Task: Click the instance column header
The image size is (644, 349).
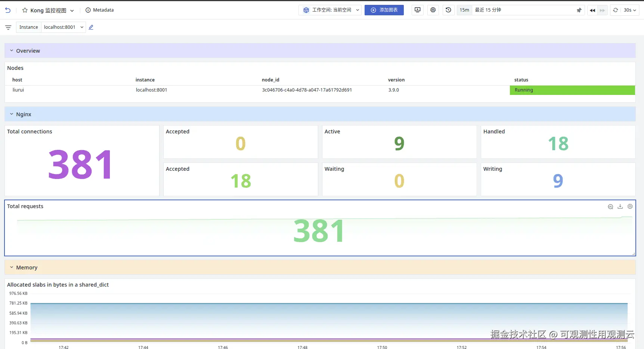Action: click(145, 80)
